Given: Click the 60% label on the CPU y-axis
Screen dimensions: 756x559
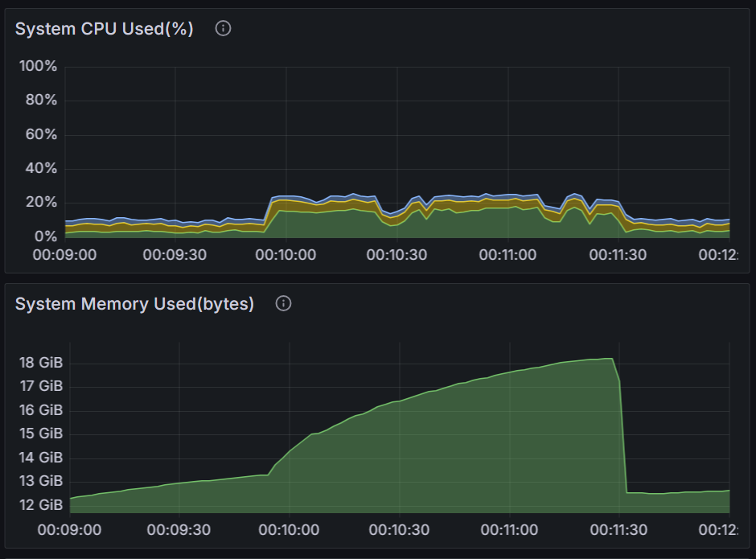Looking at the screenshot, I should pos(42,134).
